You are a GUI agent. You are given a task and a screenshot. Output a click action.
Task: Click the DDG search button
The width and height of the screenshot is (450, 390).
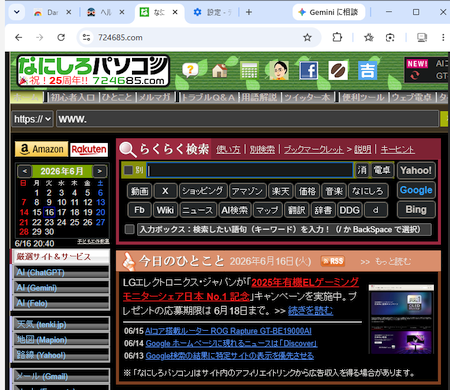349,210
